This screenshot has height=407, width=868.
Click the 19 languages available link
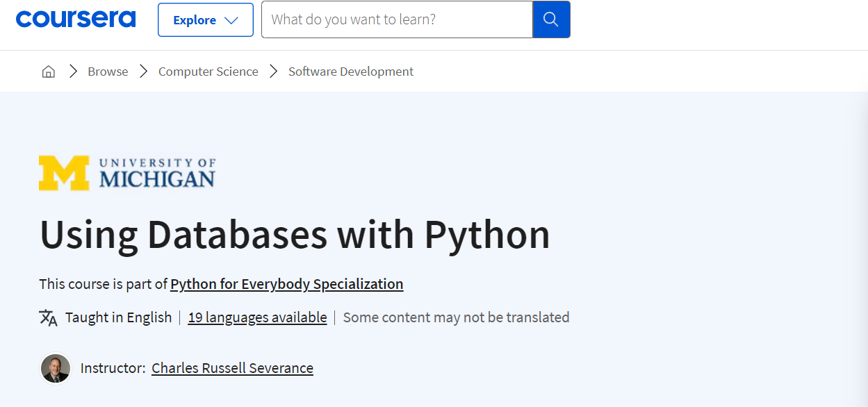pos(257,317)
